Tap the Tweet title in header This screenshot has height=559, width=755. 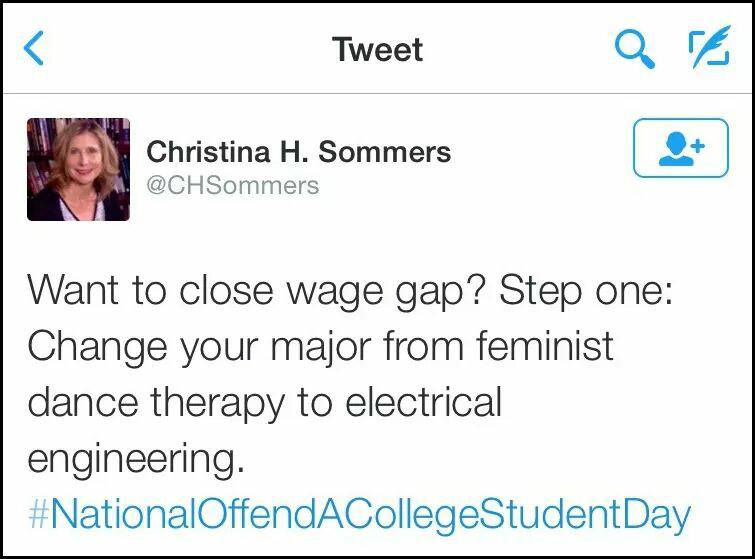pos(378,50)
